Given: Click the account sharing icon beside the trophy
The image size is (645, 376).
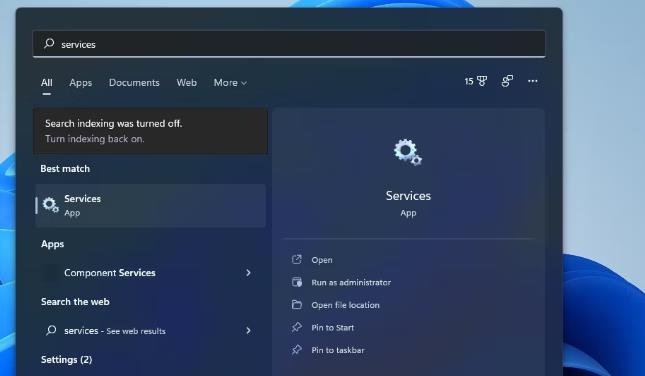Looking at the screenshot, I should pos(507,81).
